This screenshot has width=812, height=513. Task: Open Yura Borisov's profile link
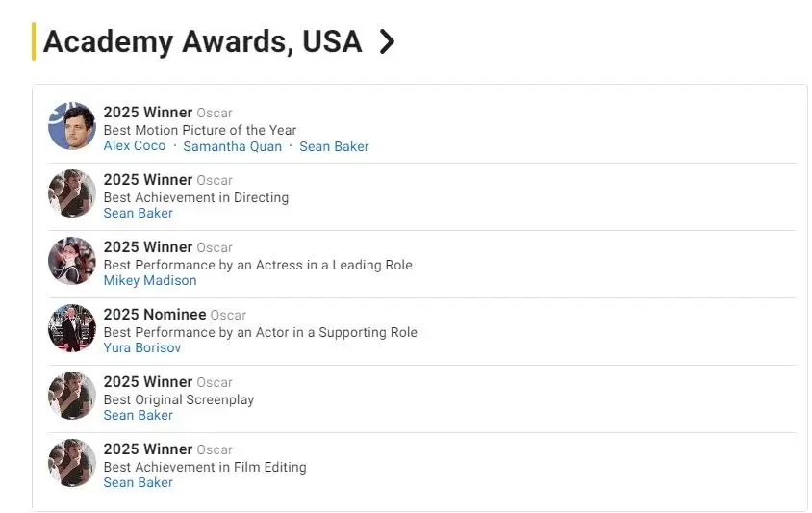142,347
